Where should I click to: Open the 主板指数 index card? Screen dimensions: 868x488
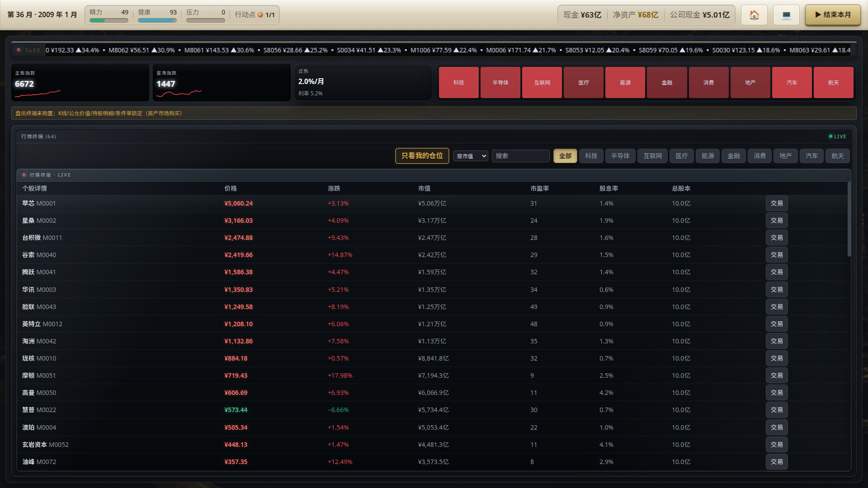click(x=80, y=82)
